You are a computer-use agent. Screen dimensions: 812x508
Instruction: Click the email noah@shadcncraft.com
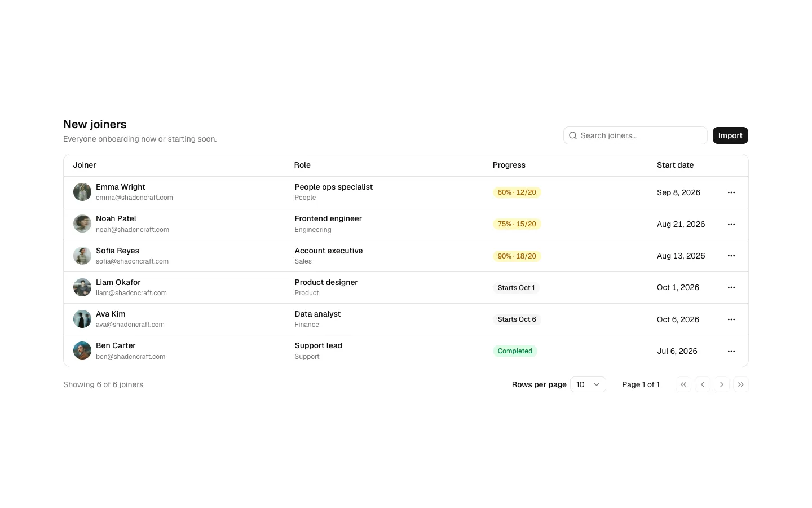click(x=133, y=230)
